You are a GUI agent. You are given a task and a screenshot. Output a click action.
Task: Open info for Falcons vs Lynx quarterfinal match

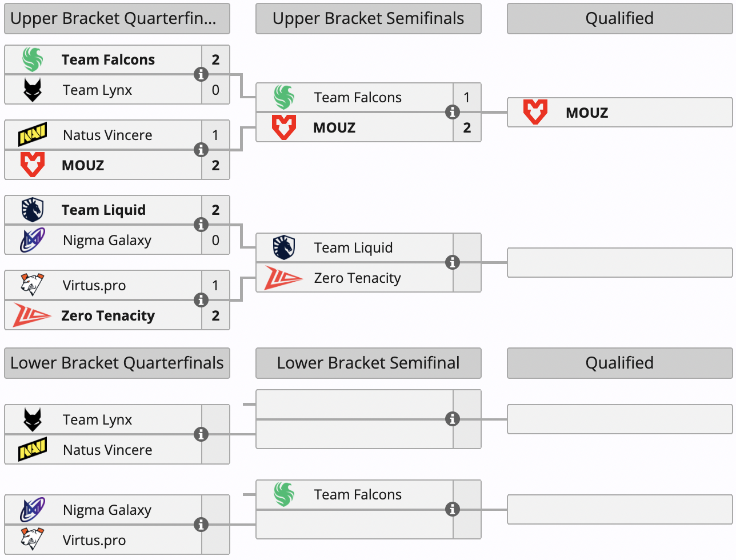(201, 74)
